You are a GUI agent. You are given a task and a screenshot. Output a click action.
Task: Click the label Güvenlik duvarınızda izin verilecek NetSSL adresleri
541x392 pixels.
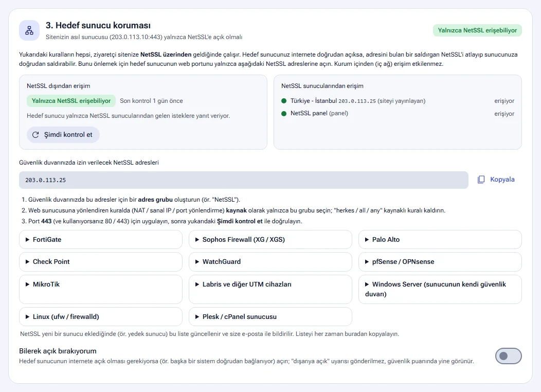click(89, 163)
